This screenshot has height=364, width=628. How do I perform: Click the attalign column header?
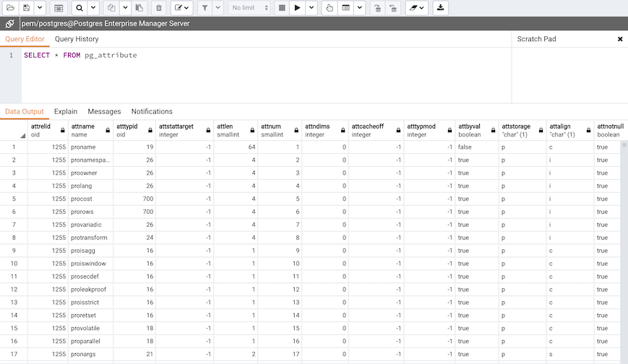point(570,130)
